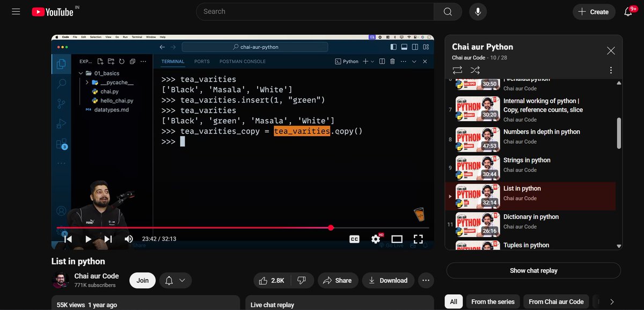Go to the YouTube home logo
Screen dimensions: 644x310
coord(53,12)
